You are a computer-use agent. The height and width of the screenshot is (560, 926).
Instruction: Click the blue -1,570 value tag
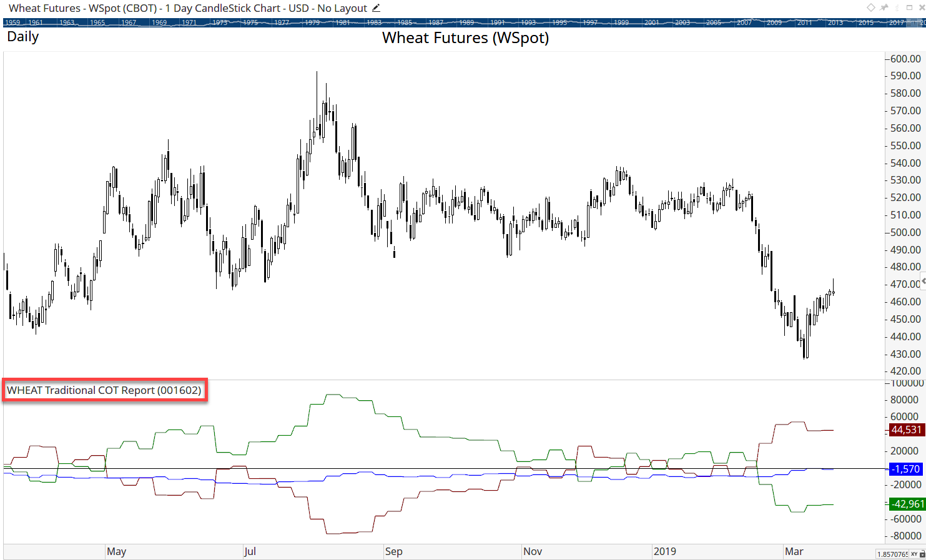(x=906, y=469)
